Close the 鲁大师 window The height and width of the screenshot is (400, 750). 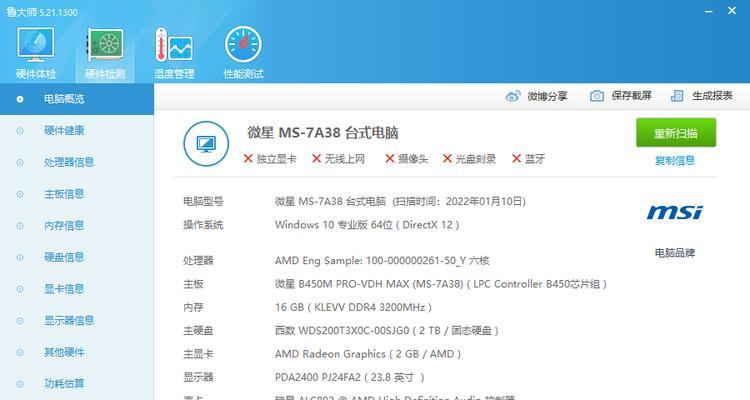click(x=732, y=11)
